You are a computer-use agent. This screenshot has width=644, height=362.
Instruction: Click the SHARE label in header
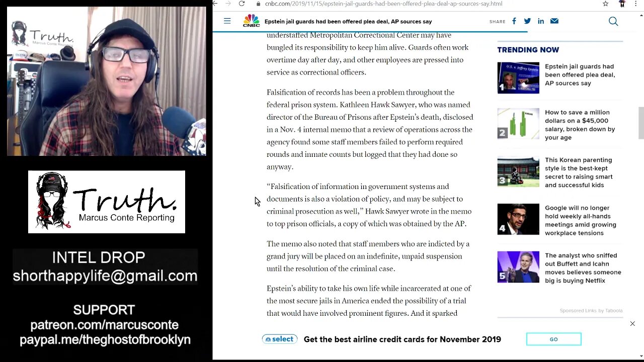tap(497, 22)
